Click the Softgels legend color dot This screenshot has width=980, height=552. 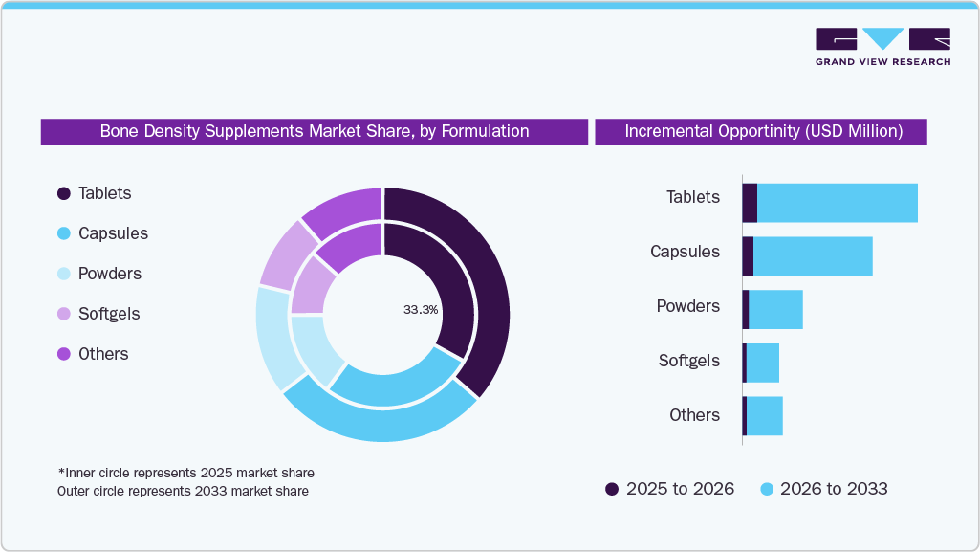tap(64, 314)
